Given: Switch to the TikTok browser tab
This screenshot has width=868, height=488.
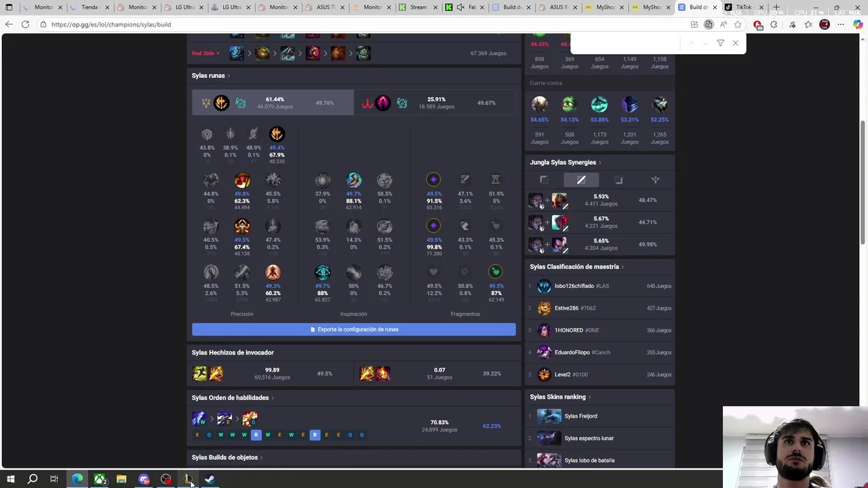Looking at the screenshot, I should pos(743,7).
